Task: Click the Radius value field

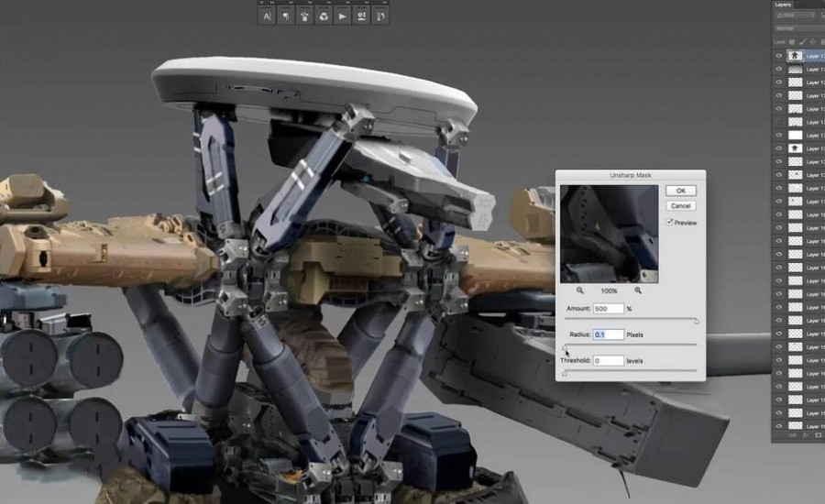Action: [609, 334]
